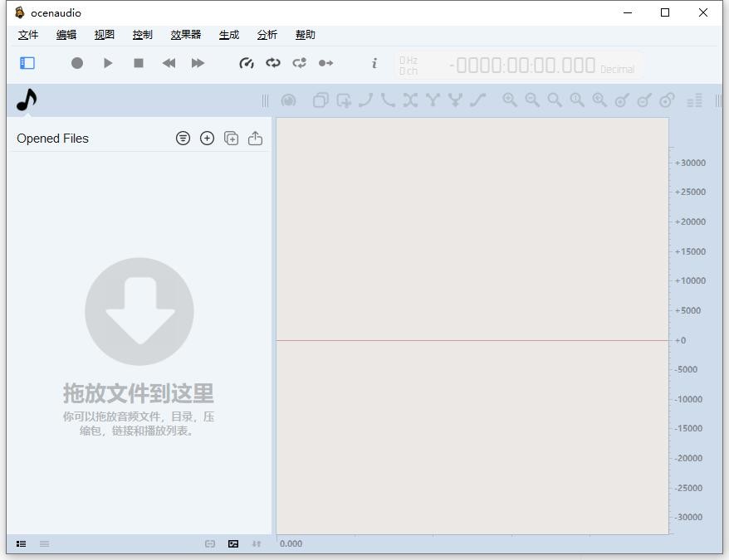Open the playback speed gauge icon
729x560 pixels.
(x=247, y=63)
